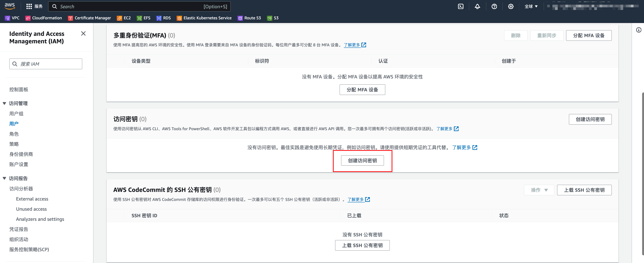Viewport: 644px width, 263px height.
Task: Open Elastic Kubernetes Service shortcut
Action: tap(204, 18)
